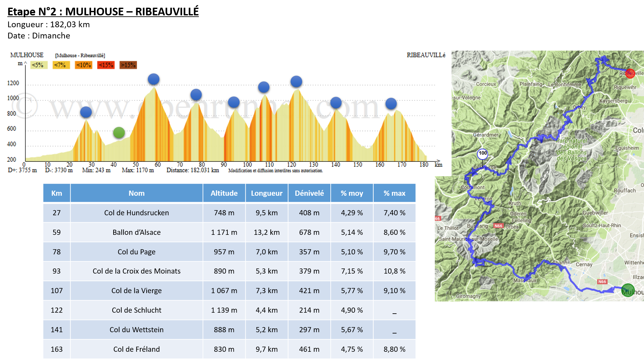
Task: Click blue marker above Col du Wettstein peak
Action: pos(336,103)
